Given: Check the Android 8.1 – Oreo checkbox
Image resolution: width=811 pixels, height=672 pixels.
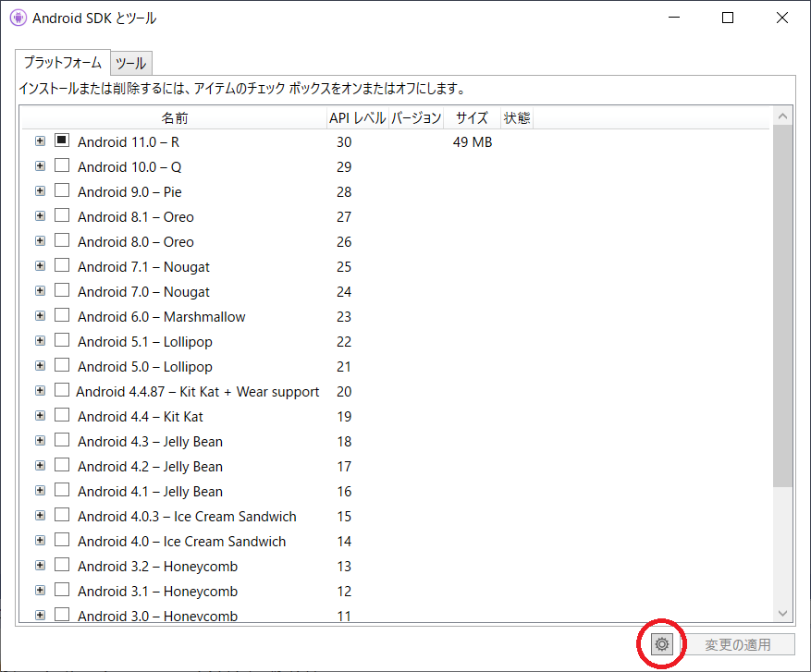Looking at the screenshot, I should click(62, 215).
